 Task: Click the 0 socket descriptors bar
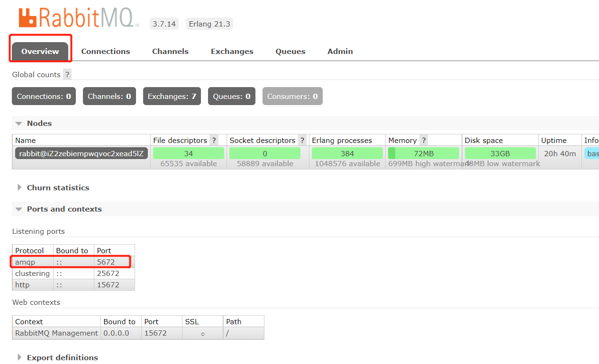point(265,153)
